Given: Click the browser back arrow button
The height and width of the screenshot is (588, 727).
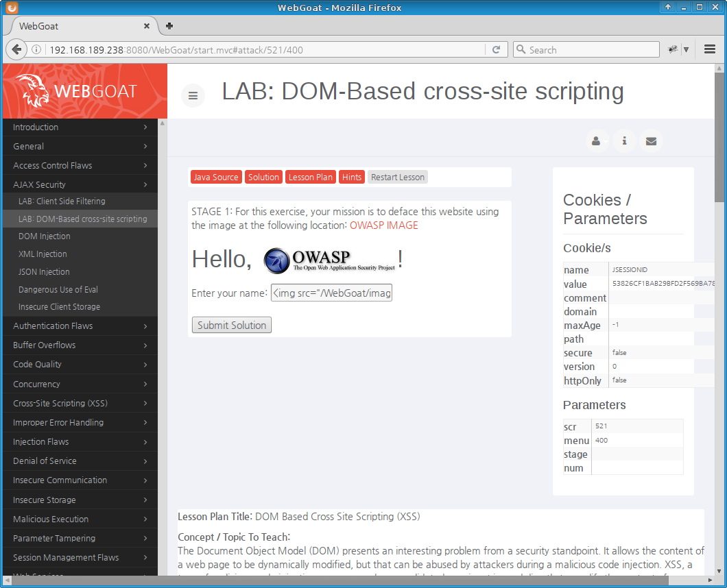Looking at the screenshot, I should [x=16, y=49].
